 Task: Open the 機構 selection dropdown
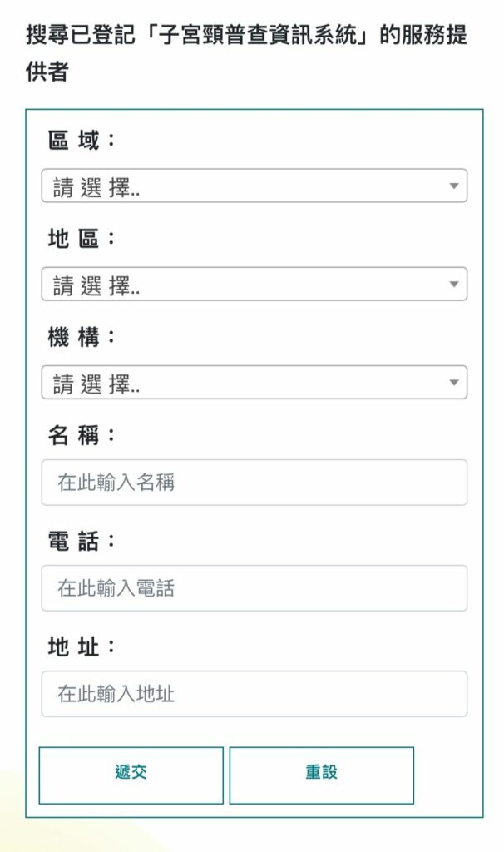click(x=252, y=384)
